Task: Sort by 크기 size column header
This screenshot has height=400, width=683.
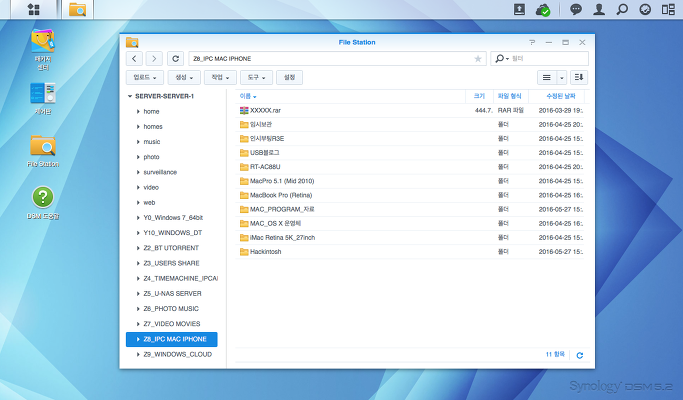Action: pyautogui.click(x=479, y=96)
